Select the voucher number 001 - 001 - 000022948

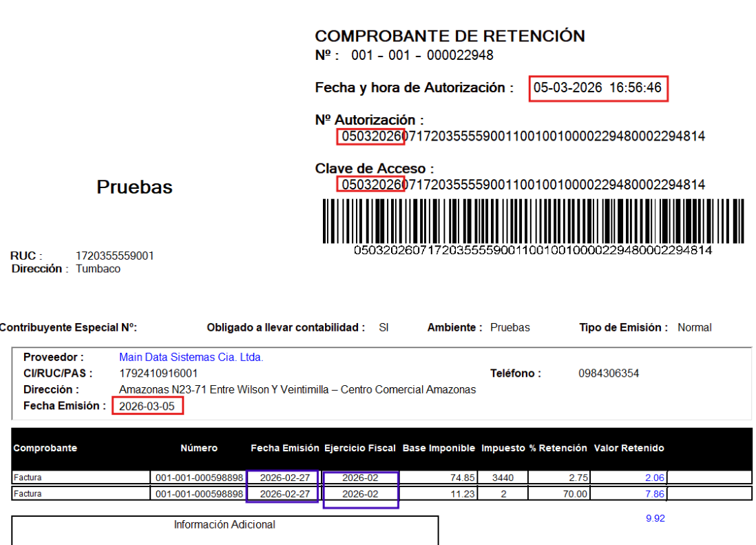point(422,56)
